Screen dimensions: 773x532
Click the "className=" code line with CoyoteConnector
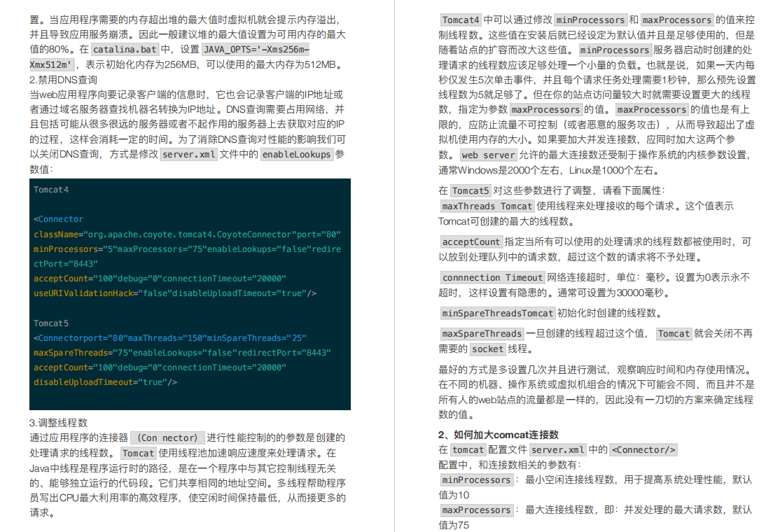point(188,234)
